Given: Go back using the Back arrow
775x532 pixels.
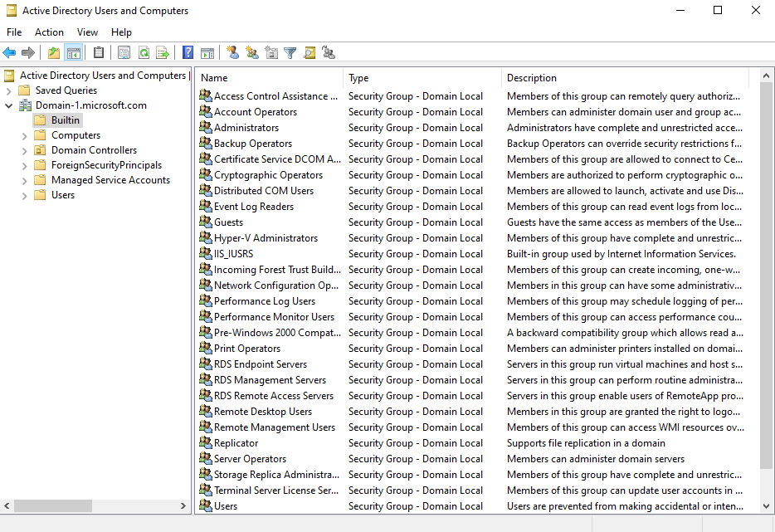Looking at the screenshot, I should [10, 52].
